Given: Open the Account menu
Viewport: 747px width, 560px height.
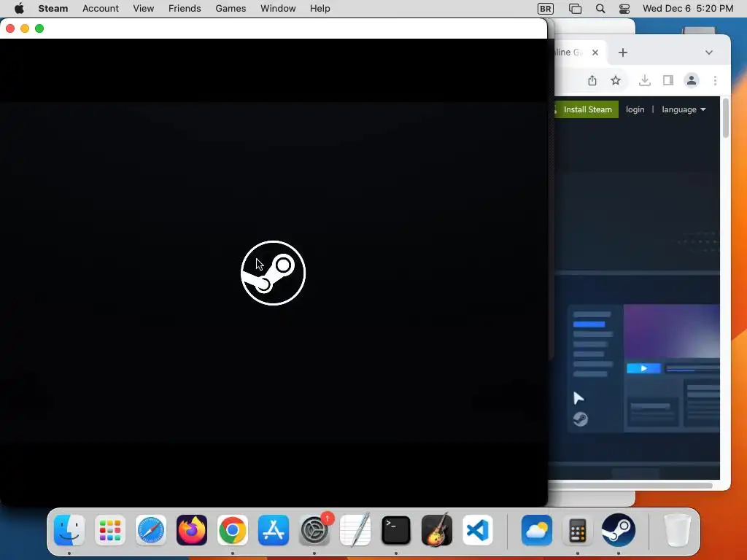Looking at the screenshot, I should [x=101, y=9].
